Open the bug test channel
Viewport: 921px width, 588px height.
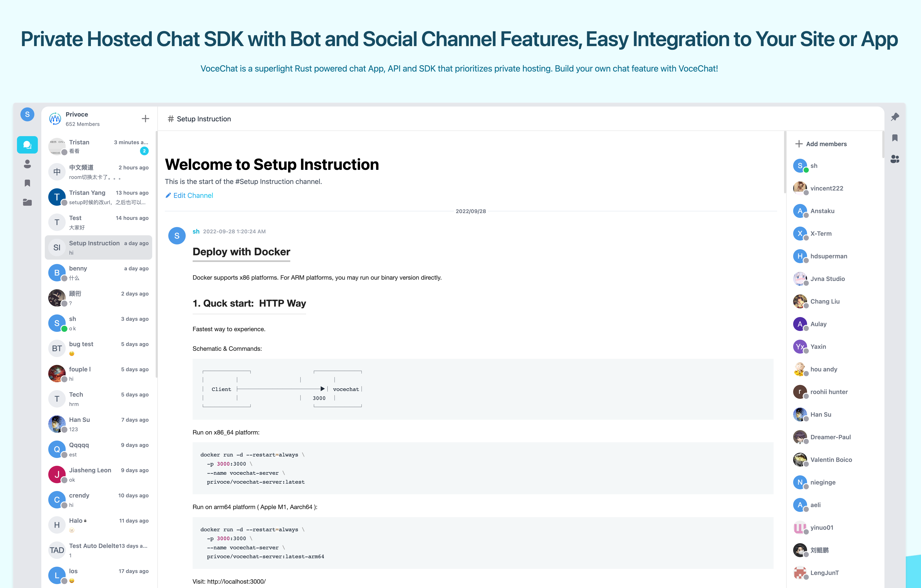pos(98,349)
